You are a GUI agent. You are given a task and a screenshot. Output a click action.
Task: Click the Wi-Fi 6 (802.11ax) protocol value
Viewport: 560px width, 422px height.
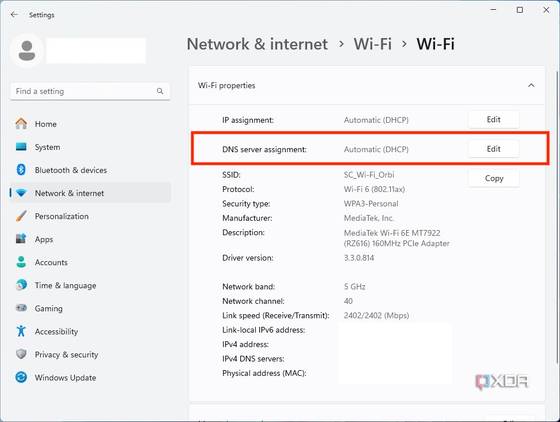374,189
